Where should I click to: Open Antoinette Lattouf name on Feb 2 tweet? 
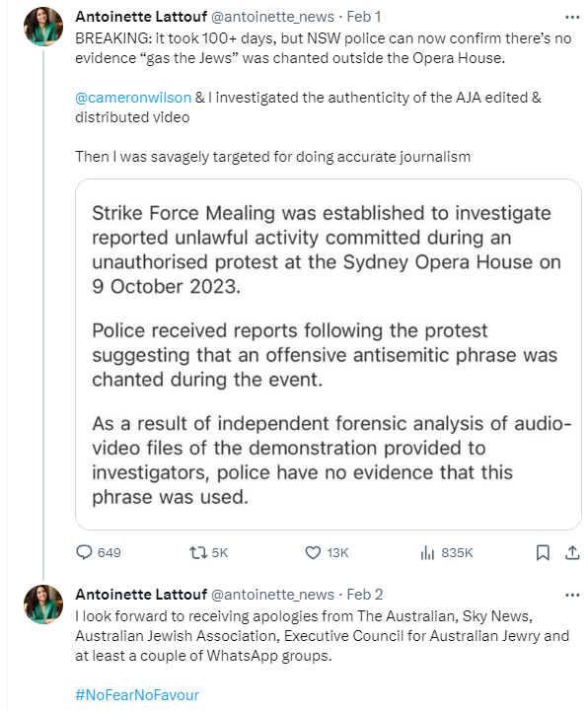point(141,595)
